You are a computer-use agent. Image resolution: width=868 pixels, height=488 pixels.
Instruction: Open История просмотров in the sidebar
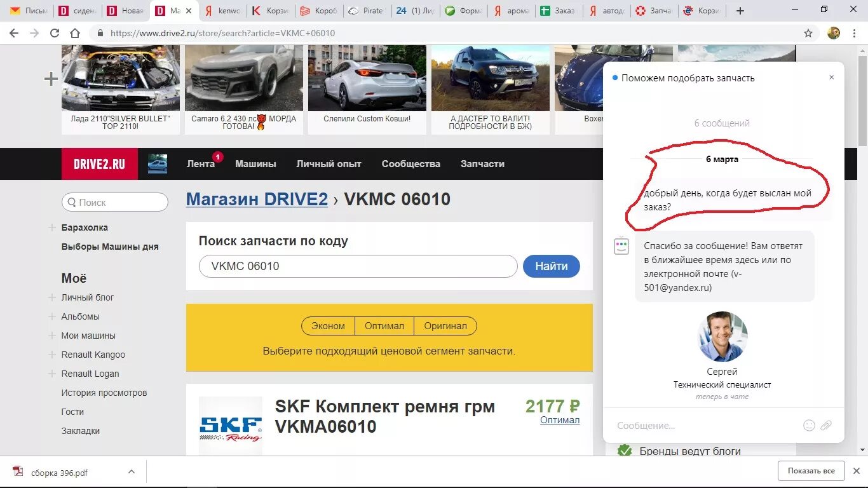(104, 393)
